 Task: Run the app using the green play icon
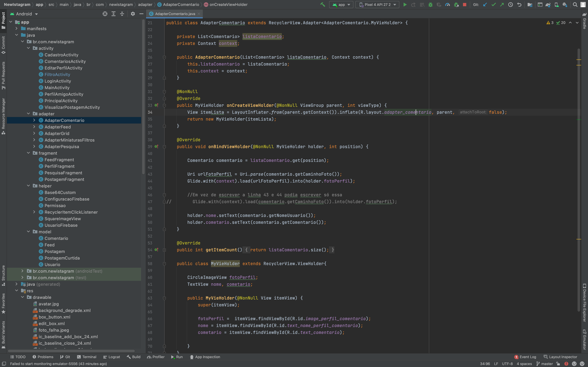coord(405,5)
